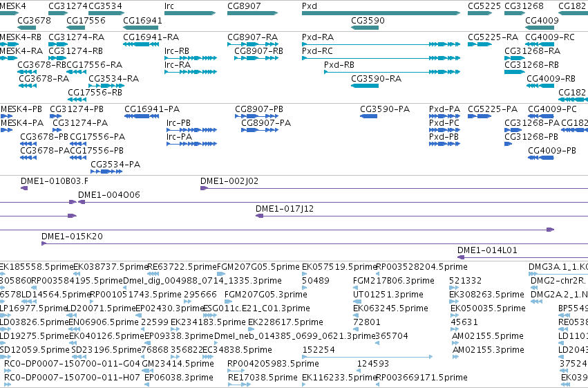Select the CG5225 gene label

tap(484, 6)
